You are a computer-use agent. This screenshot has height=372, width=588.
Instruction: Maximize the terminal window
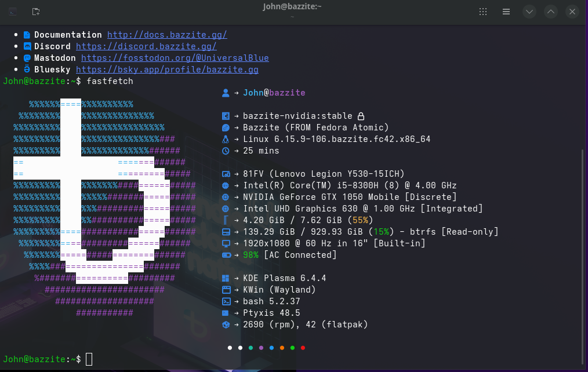coord(551,12)
